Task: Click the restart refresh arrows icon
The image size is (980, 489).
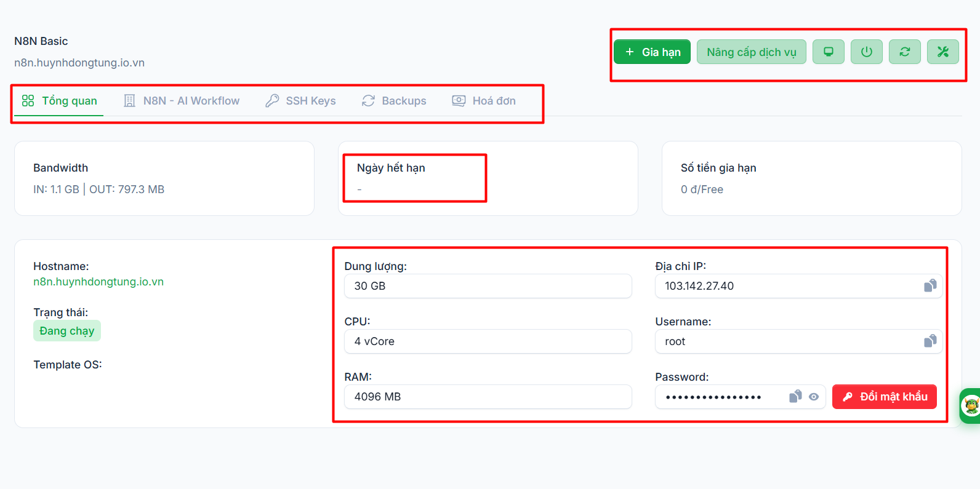Action: click(905, 52)
